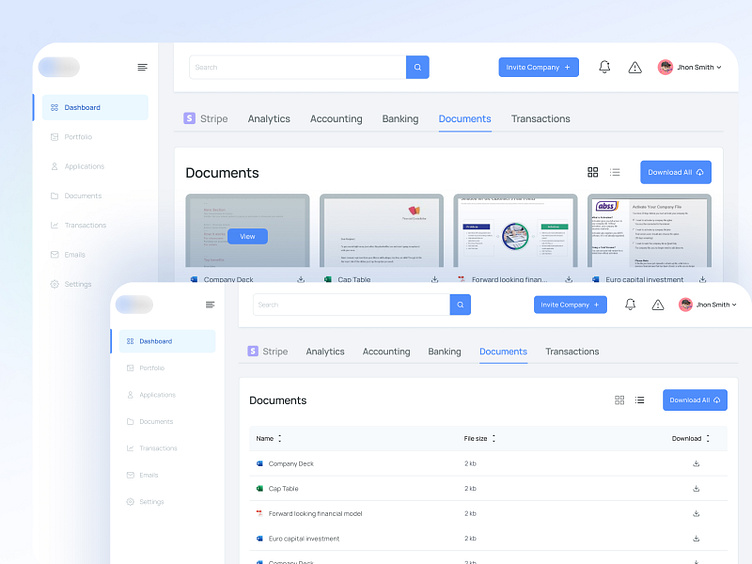Select Documents tab in front window
The height and width of the screenshot is (564, 752).
tap(503, 352)
